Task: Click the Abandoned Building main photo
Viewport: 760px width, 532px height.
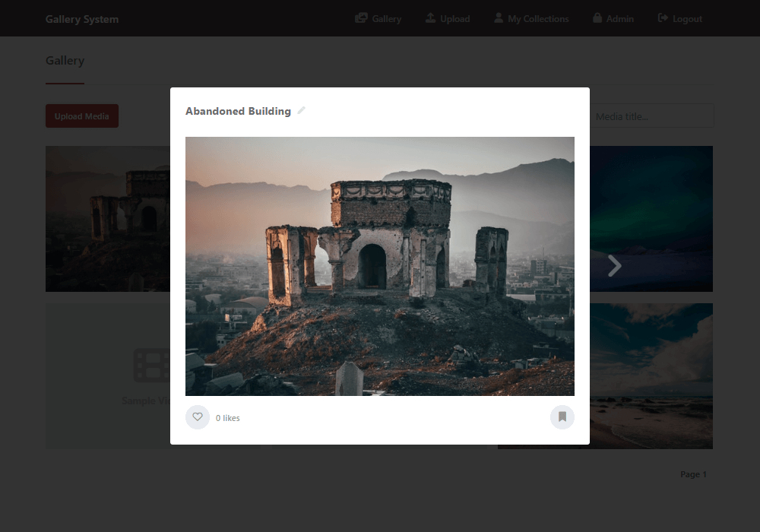Action: 380,266
